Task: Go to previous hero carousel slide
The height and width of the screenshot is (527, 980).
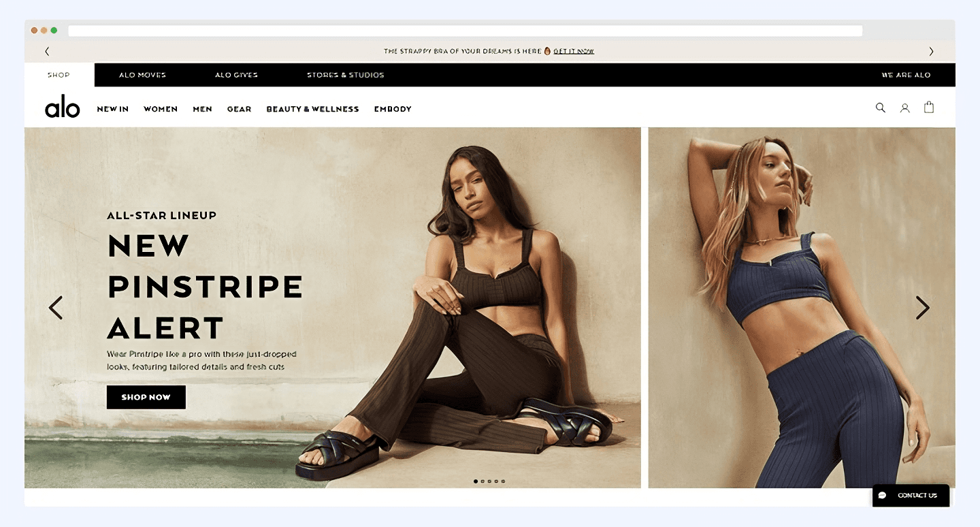Action: (x=56, y=308)
